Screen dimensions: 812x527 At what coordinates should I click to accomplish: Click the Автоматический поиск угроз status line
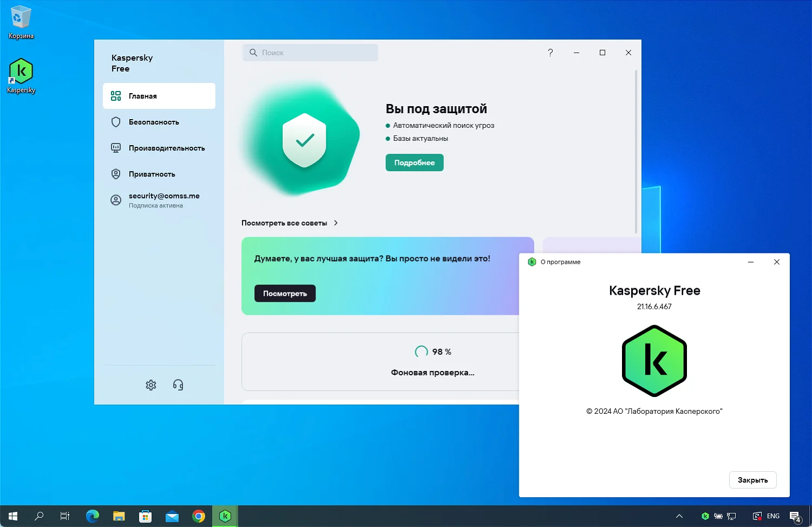coord(440,125)
